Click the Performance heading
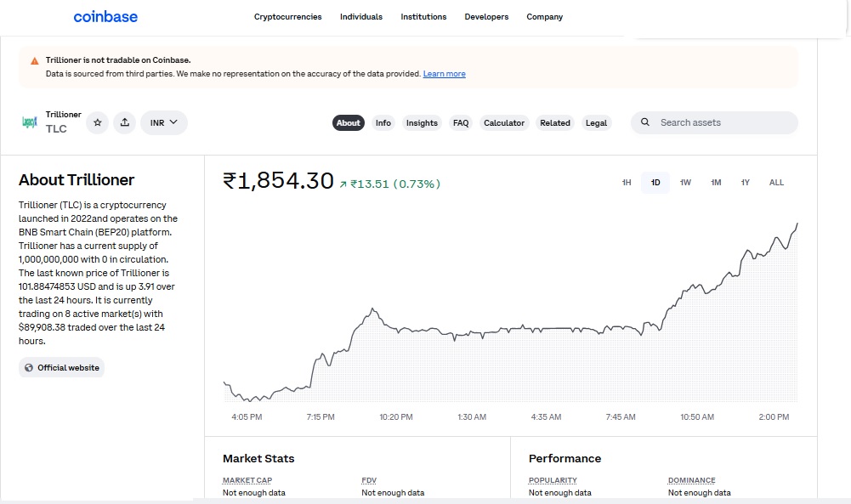851x504 pixels. 565,458
